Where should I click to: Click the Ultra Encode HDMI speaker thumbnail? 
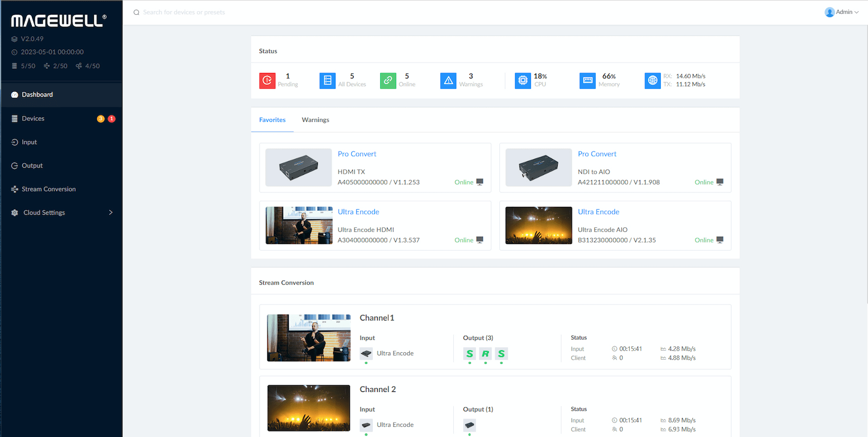click(x=299, y=225)
